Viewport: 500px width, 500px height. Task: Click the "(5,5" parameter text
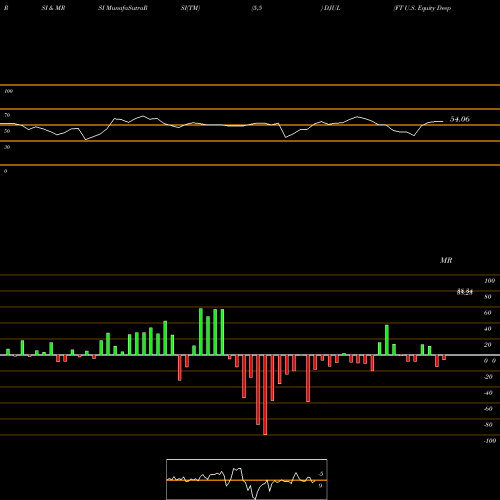(x=257, y=8)
